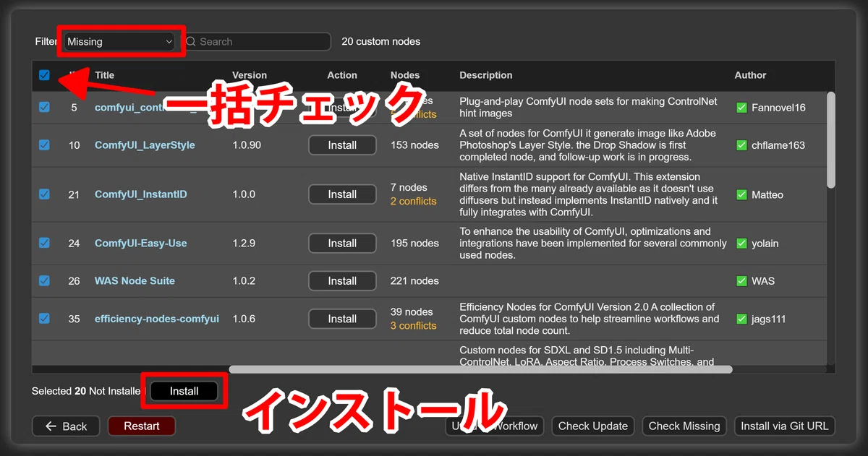This screenshot has height=456, width=868.
Task: Uncheck the ComfyUI-Easy-Use row checkbox
Action: (44, 243)
